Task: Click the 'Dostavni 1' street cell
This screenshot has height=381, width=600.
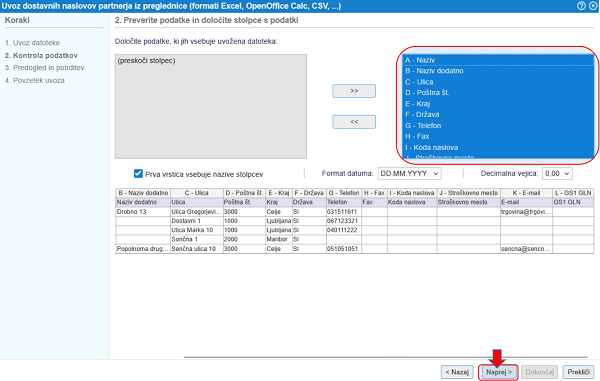Action: (x=197, y=221)
